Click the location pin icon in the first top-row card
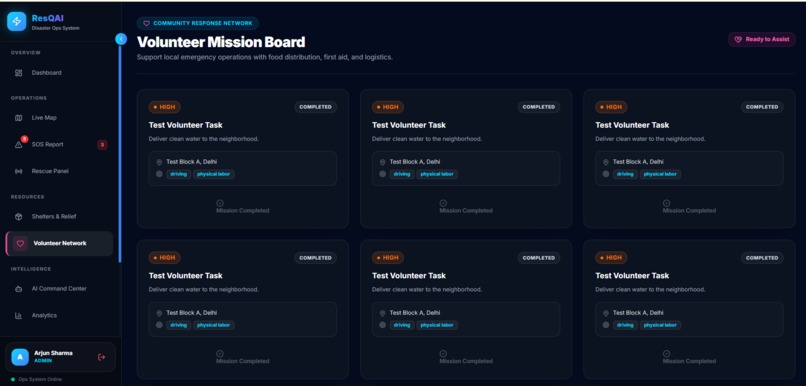 159,162
